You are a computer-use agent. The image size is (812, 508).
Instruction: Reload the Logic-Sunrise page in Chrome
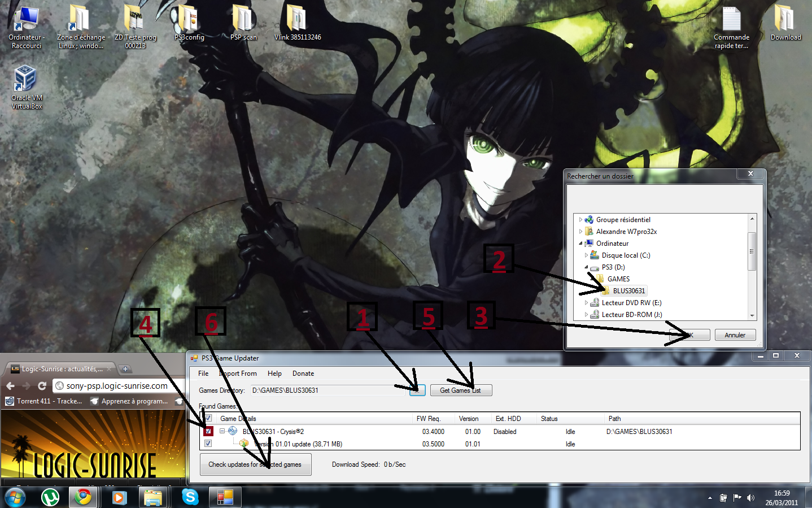click(42, 386)
